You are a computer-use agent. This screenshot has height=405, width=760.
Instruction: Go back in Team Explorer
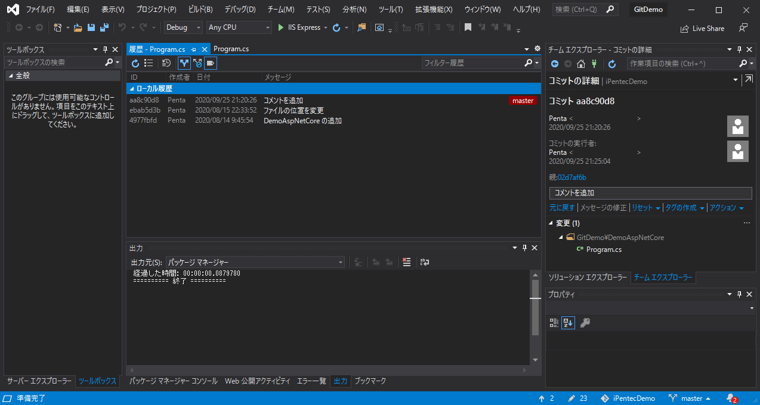[554, 63]
